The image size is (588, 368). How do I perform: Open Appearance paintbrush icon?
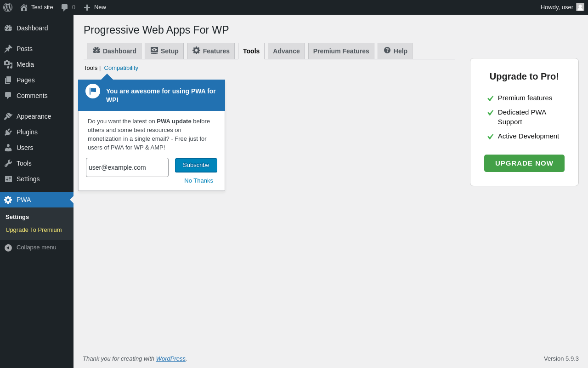8,116
